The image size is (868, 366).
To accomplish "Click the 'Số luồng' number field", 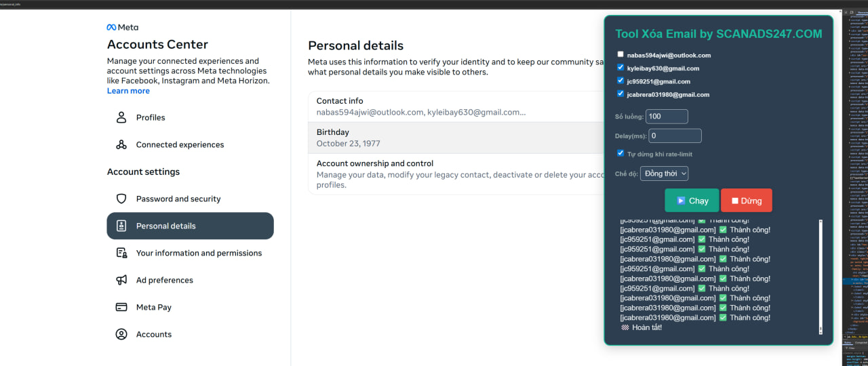I will 667,117.
